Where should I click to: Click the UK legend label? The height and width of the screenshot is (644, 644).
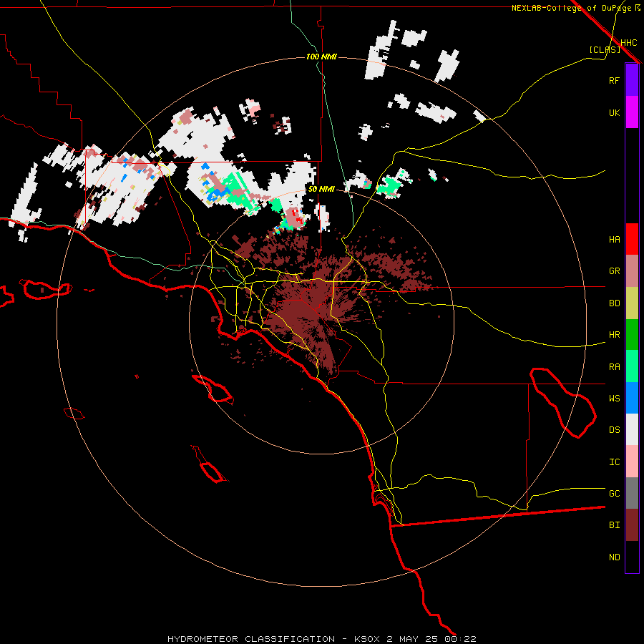614,112
